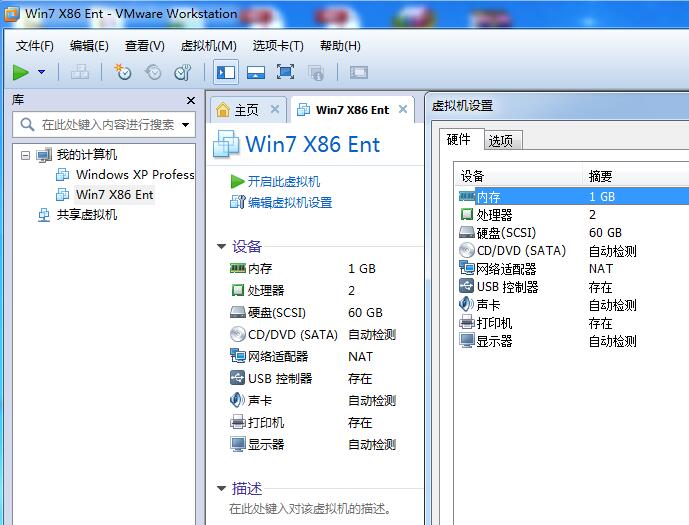Enter full screen mode icon
The width and height of the screenshot is (689, 525).
285,72
